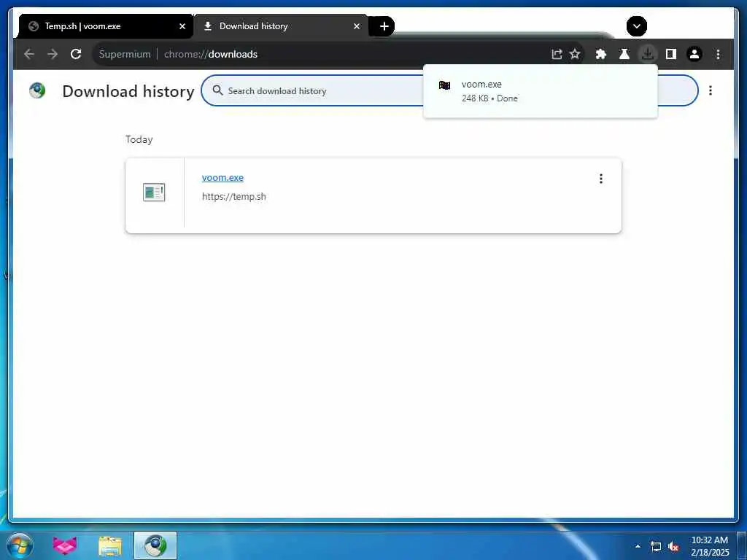
Task: Open network status tray icon
Action: [656, 547]
